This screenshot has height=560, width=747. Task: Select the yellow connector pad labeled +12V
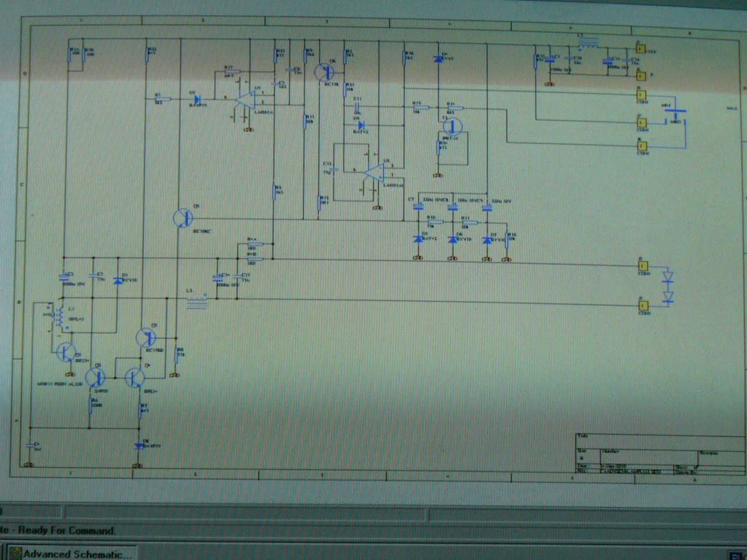coord(640,49)
